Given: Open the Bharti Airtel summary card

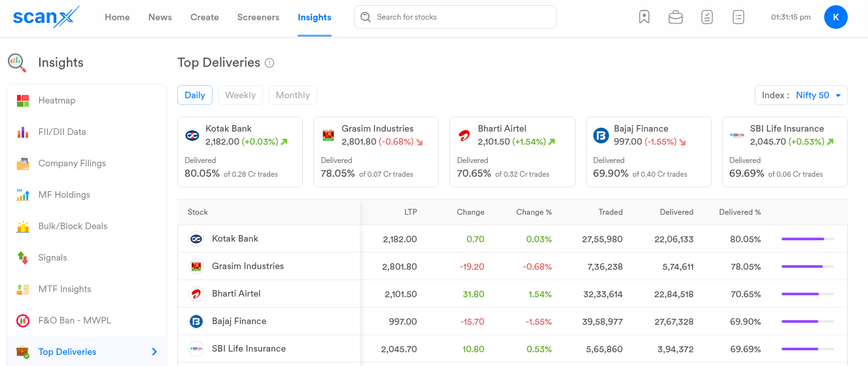Looking at the screenshot, I should coord(512,151).
